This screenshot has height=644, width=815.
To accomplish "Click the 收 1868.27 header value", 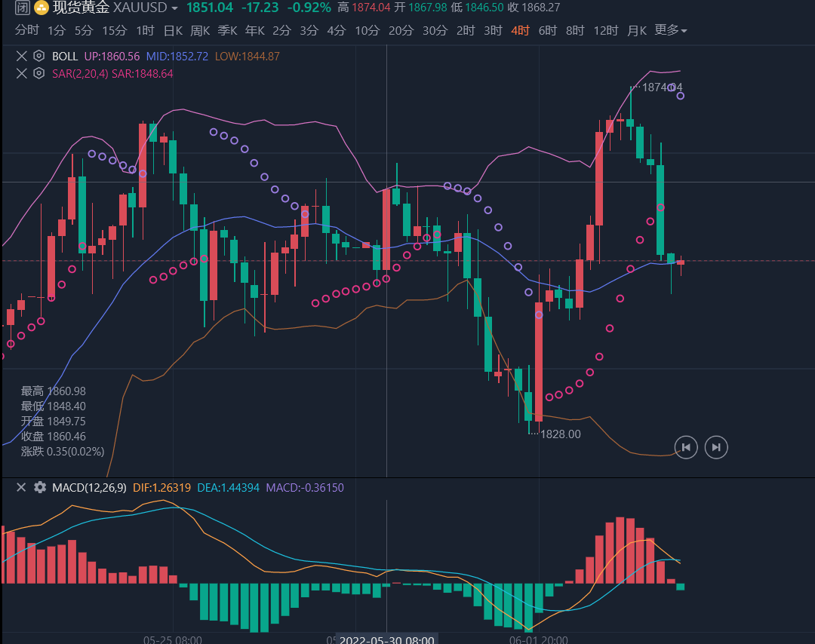I will [534, 8].
